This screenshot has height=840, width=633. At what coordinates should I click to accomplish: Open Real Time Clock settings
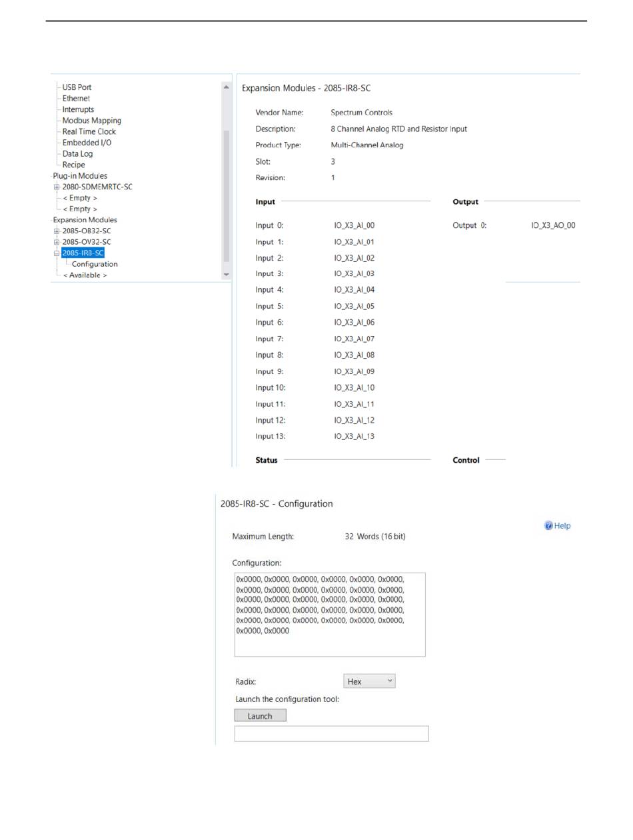(x=89, y=132)
